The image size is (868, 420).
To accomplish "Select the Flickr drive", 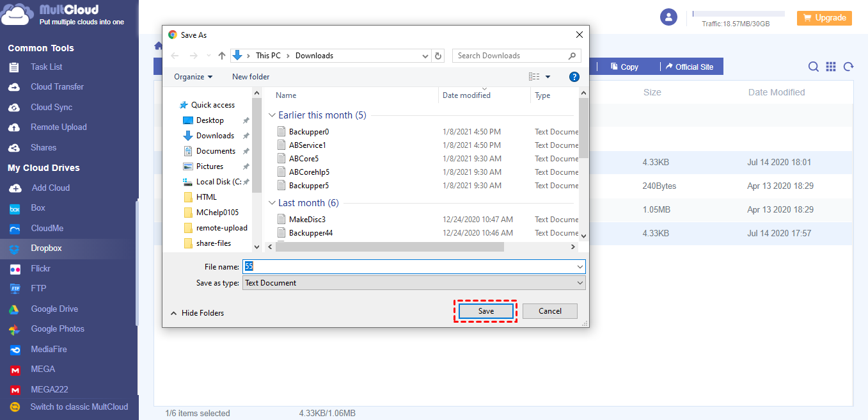I will [x=40, y=268].
